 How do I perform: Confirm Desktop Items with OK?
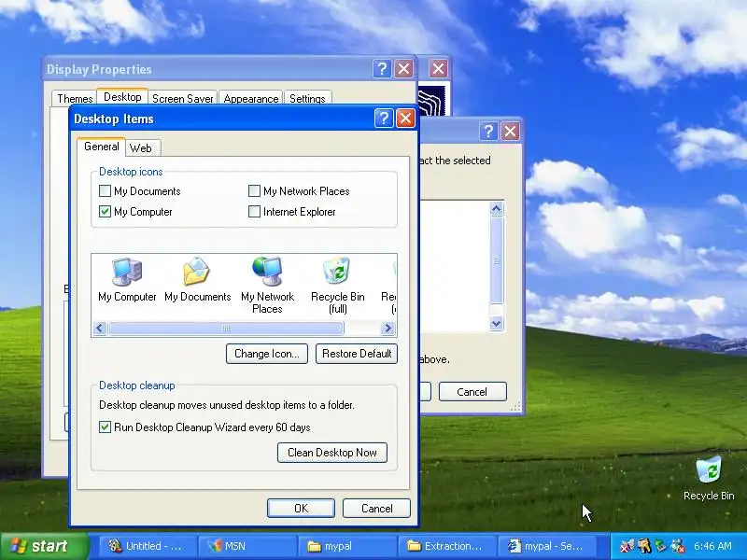pyautogui.click(x=301, y=508)
